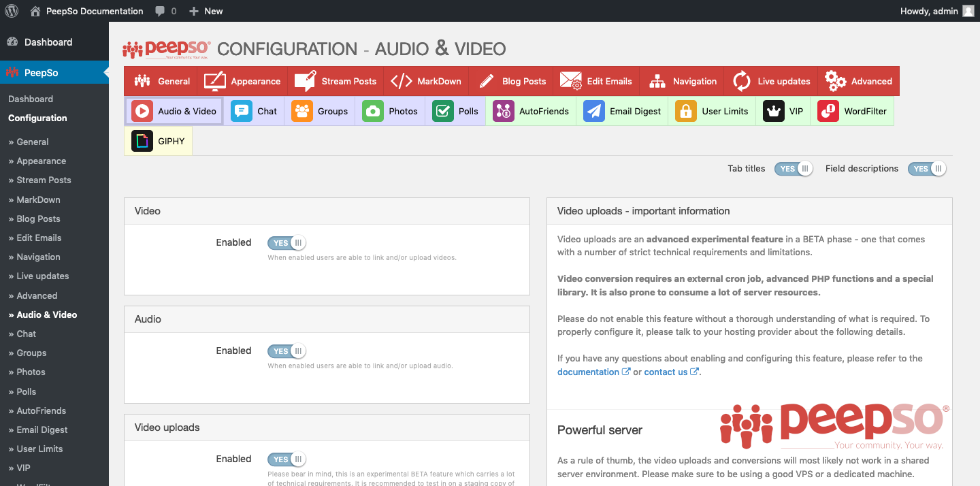This screenshot has height=486, width=980.
Task: Click the VIP crown icon
Action: (774, 111)
